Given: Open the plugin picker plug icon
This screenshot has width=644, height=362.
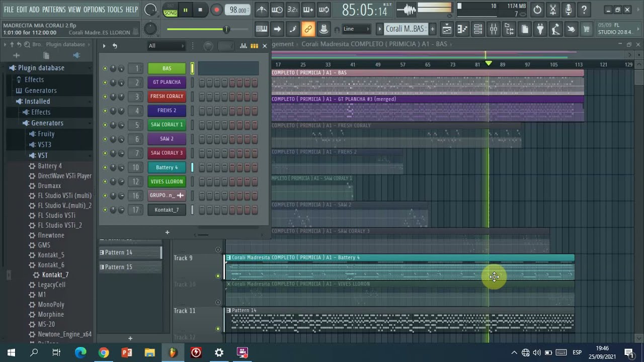Looking at the screenshot, I should point(540,29).
